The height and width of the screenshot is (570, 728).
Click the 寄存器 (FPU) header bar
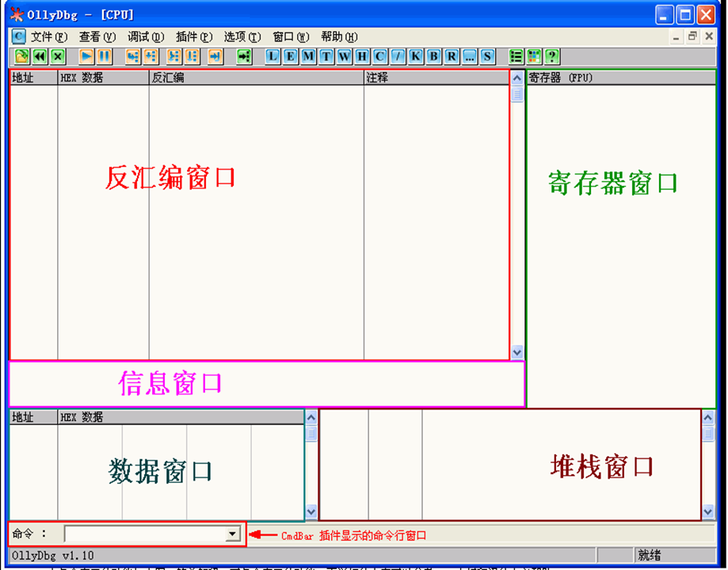[621, 78]
